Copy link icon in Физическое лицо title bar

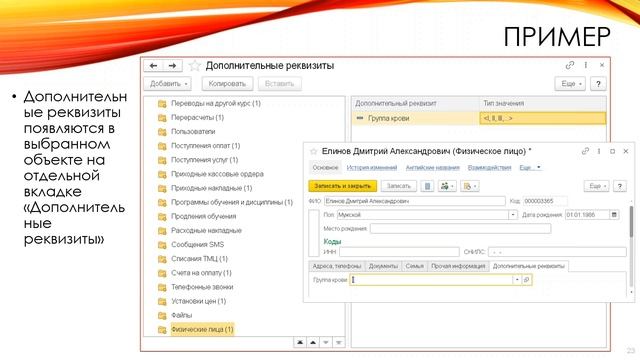coord(585,151)
